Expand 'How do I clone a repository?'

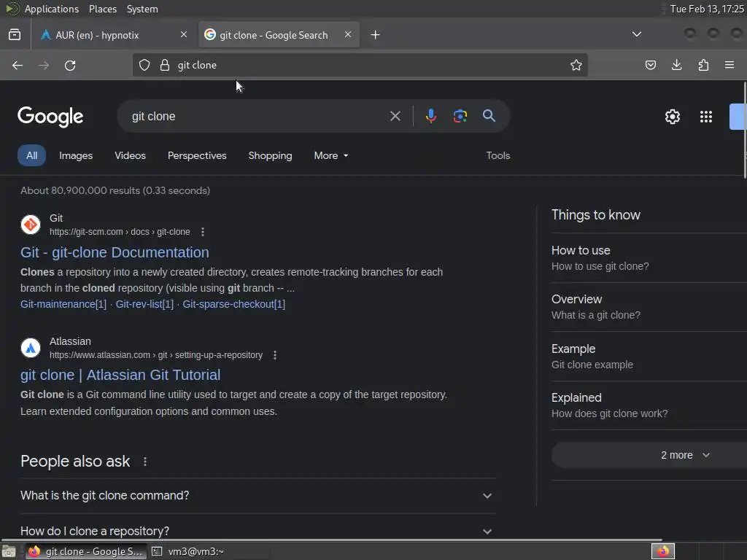click(x=258, y=531)
